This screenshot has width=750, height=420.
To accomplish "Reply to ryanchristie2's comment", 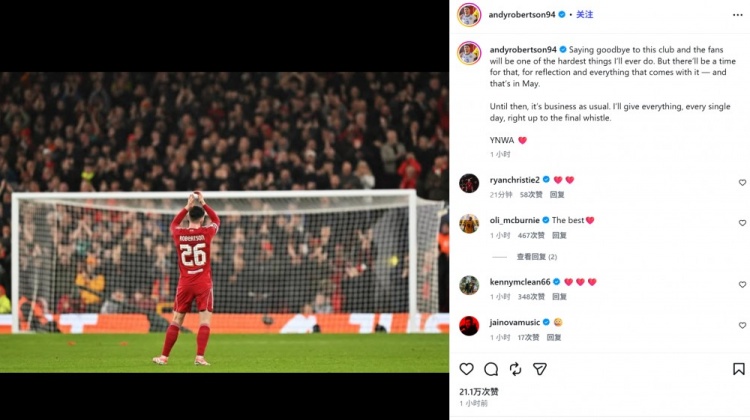I will (x=557, y=195).
